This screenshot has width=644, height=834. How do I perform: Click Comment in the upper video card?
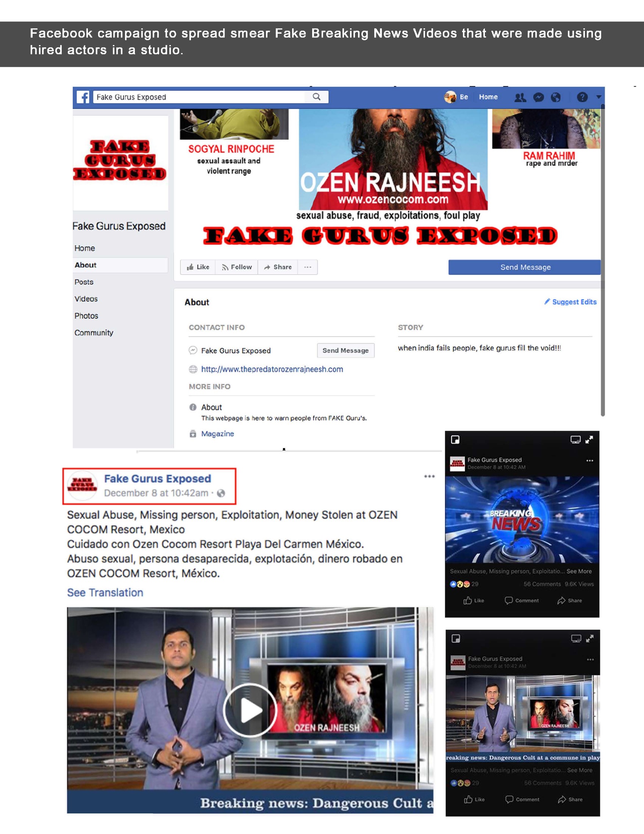coord(522,601)
